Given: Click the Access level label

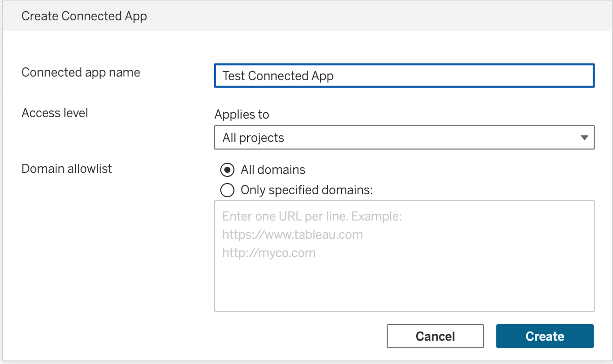Looking at the screenshot, I should (x=54, y=113).
